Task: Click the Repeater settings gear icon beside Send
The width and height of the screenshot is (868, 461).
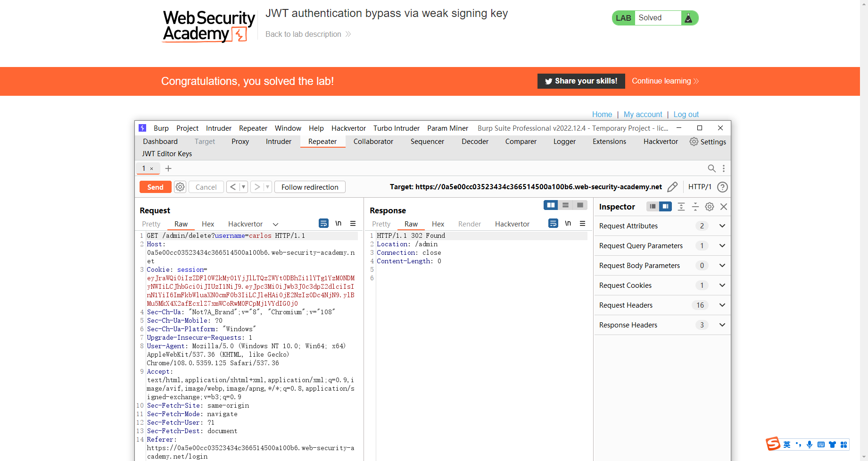Action: pos(180,187)
